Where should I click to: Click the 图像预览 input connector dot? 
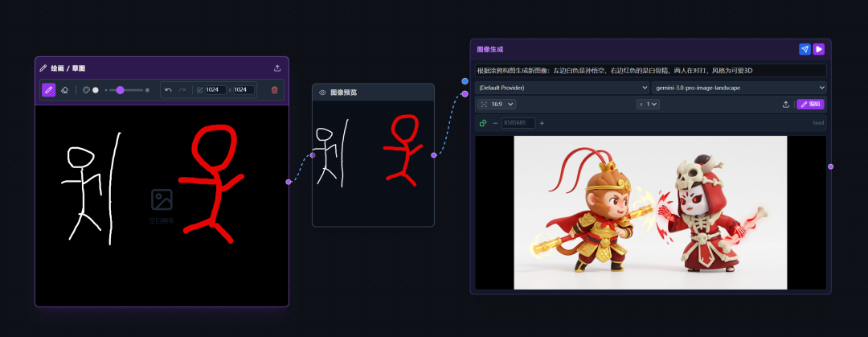click(x=313, y=155)
